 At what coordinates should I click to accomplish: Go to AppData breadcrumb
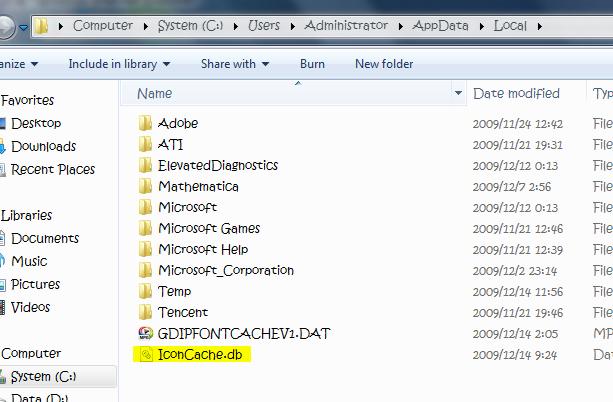[441, 25]
